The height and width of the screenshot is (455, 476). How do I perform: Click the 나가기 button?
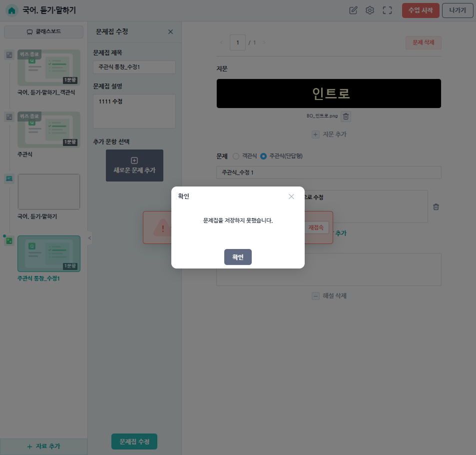tap(457, 10)
